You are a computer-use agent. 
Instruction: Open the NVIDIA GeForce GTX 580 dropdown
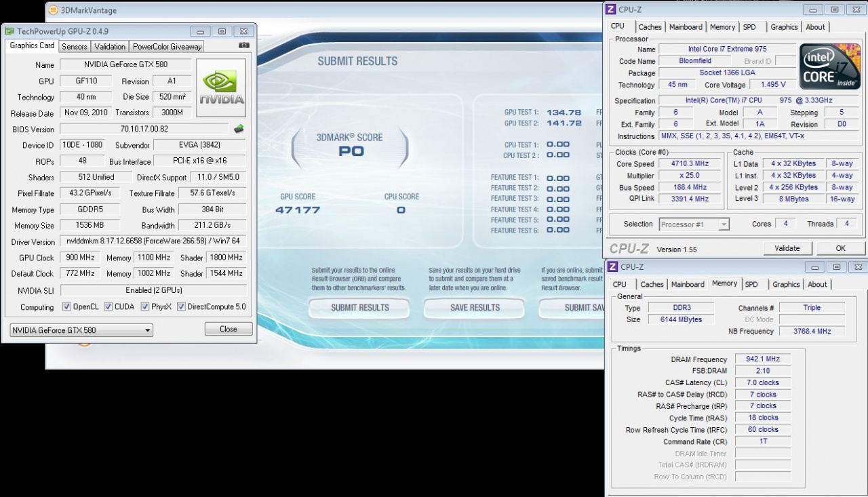pyautogui.click(x=81, y=330)
